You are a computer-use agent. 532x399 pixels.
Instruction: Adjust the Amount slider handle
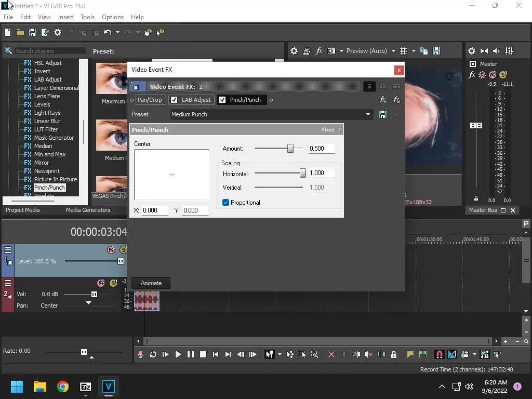click(x=290, y=149)
